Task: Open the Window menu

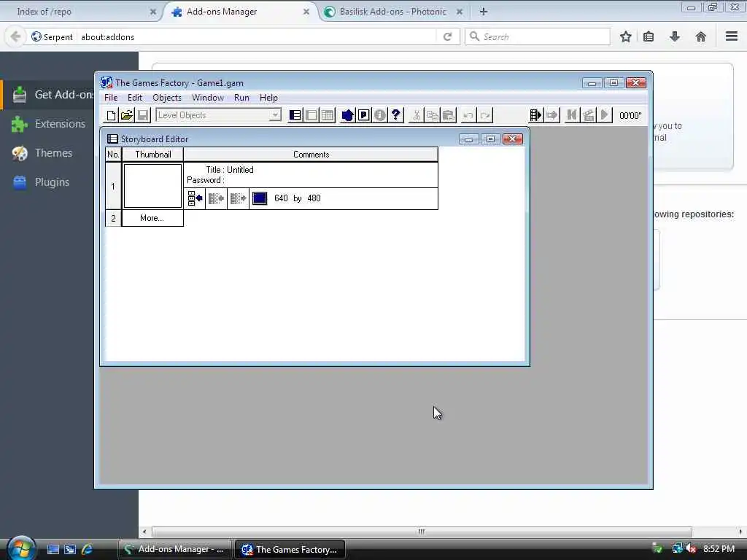Action: pyautogui.click(x=208, y=98)
